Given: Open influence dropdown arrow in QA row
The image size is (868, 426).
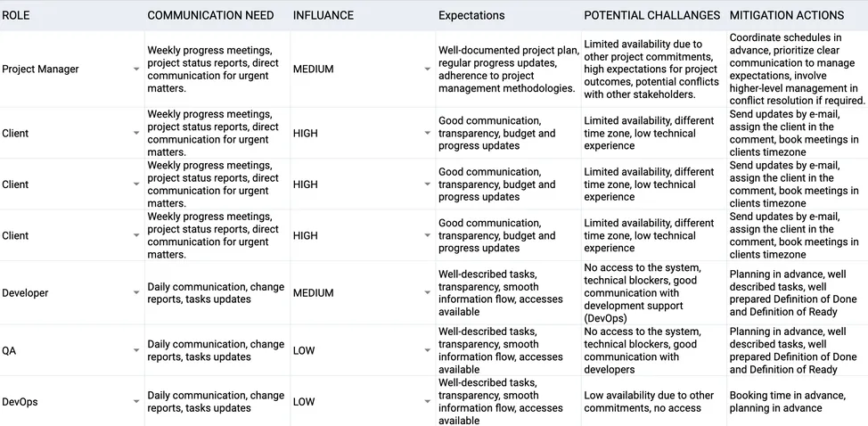Looking at the screenshot, I should (x=428, y=351).
